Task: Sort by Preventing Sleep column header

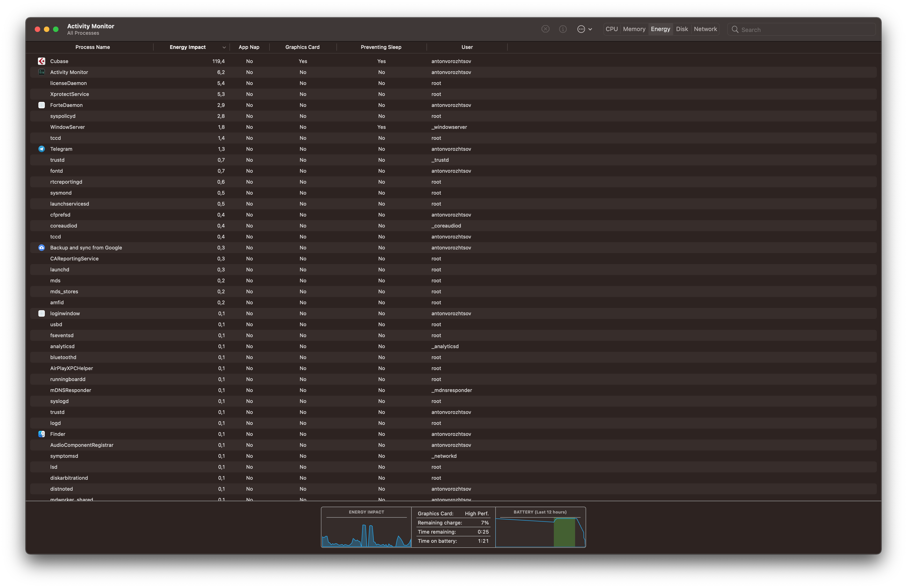Action: pos(381,47)
